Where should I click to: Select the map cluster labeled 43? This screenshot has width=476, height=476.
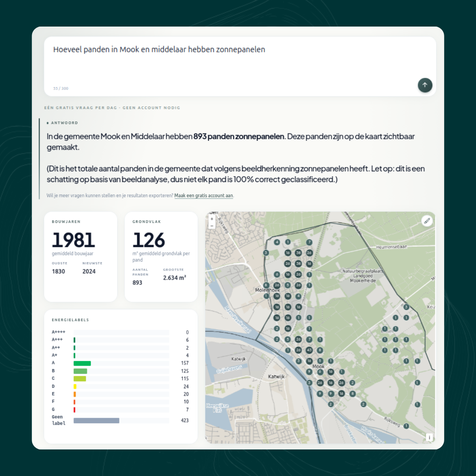tap(309, 350)
